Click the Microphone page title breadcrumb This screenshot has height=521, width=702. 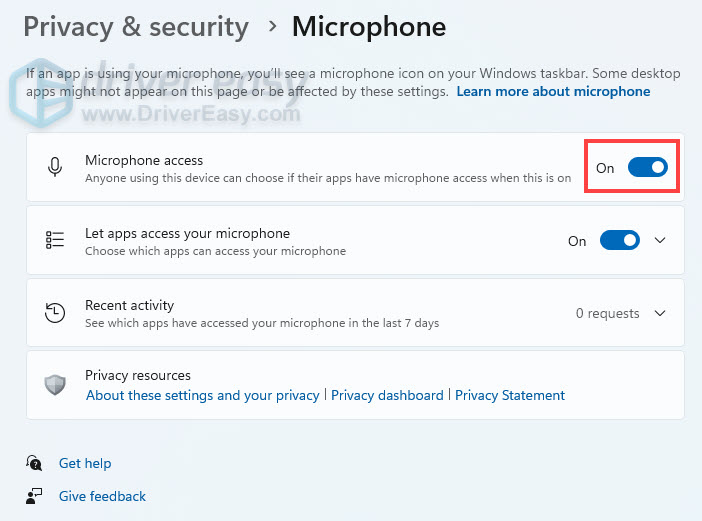click(x=369, y=27)
